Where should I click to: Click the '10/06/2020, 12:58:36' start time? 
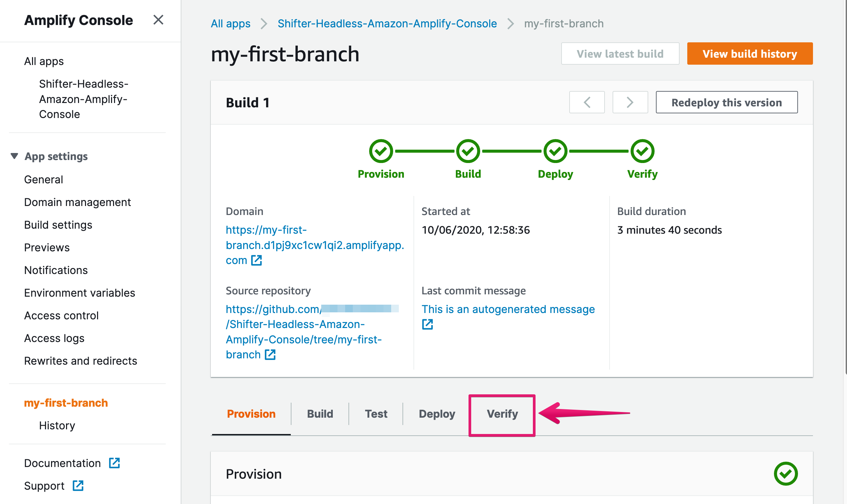click(x=475, y=230)
